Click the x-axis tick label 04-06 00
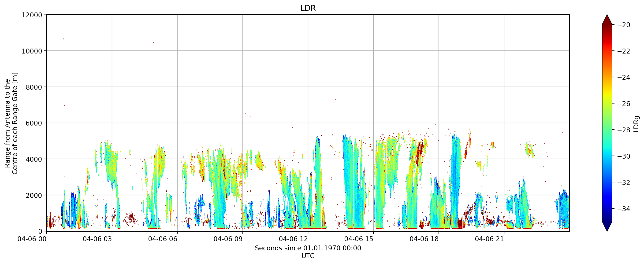644x264 pixels. coord(32,239)
